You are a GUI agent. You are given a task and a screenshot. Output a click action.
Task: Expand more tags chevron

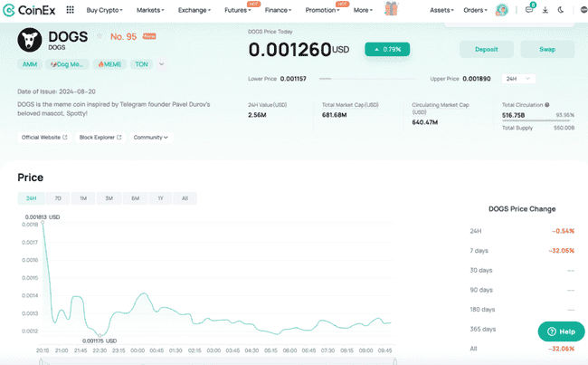(x=162, y=64)
